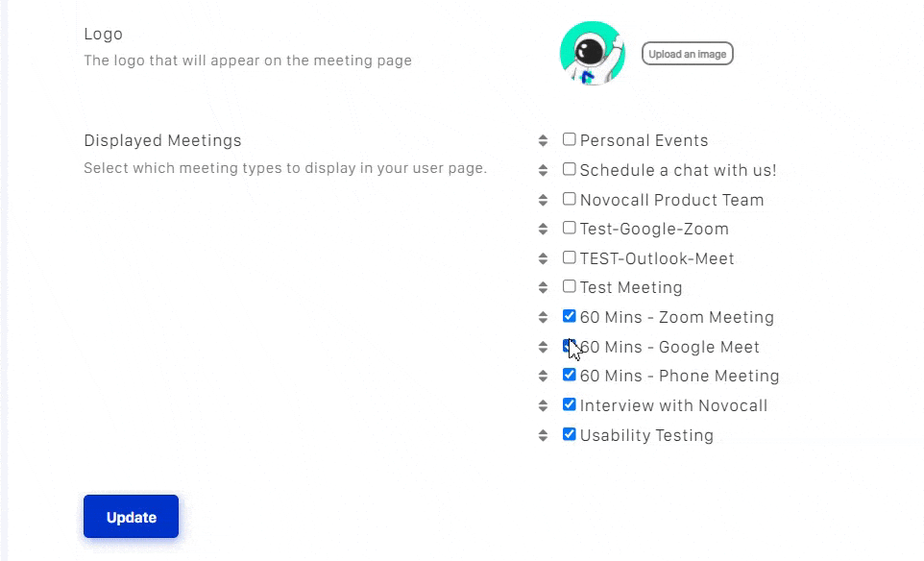Click reorder handle beside Novocall Product Team
This screenshot has width=924, height=561.
click(543, 200)
